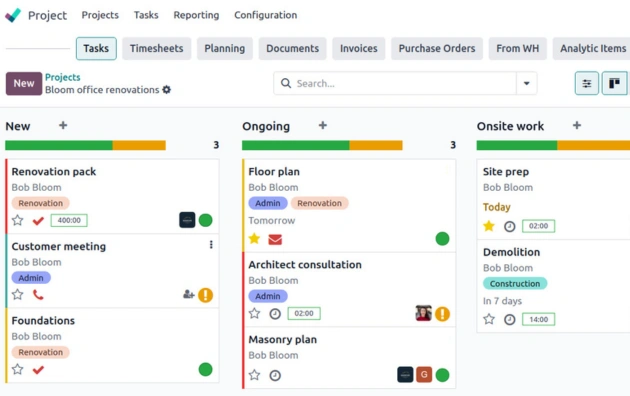Click clock activity icon on Demolition
The height and width of the screenshot is (396, 630).
509,320
